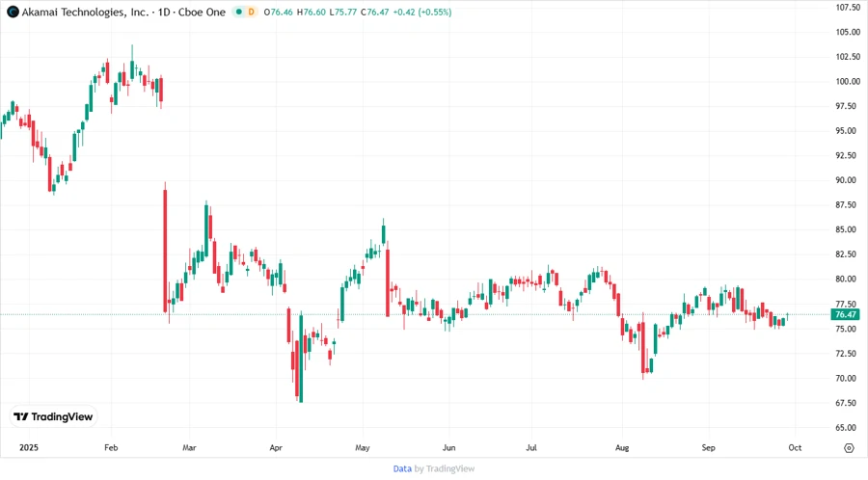Click the Aug label on time axis
This screenshot has width=868, height=480.
pyautogui.click(x=622, y=448)
